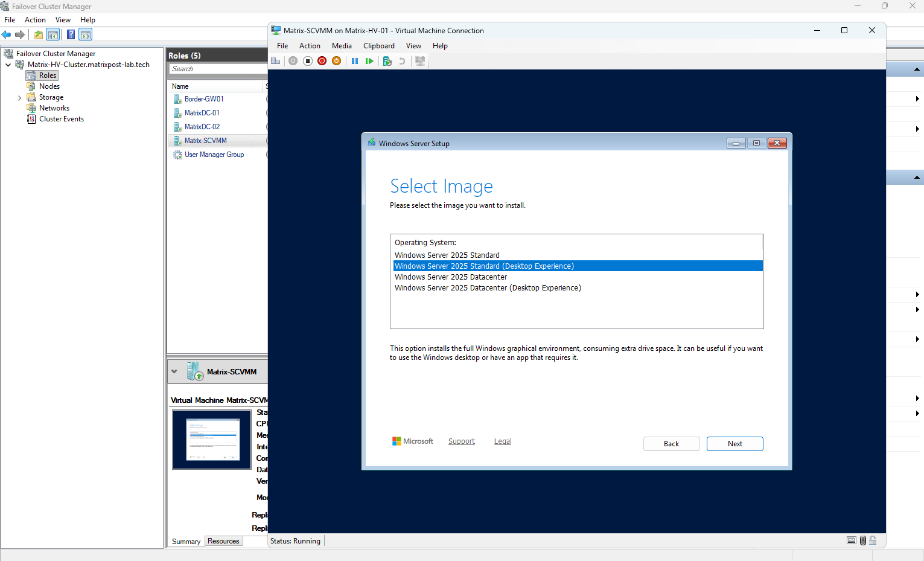924x561 pixels.
Task: Select the MatrixDC-01 role row
Action: 217,113
